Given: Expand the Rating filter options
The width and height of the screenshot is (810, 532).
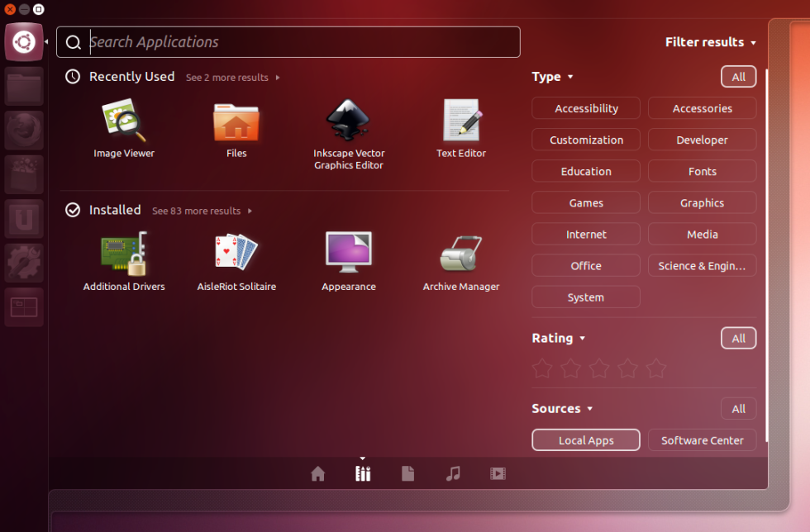Looking at the screenshot, I should click(559, 338).
